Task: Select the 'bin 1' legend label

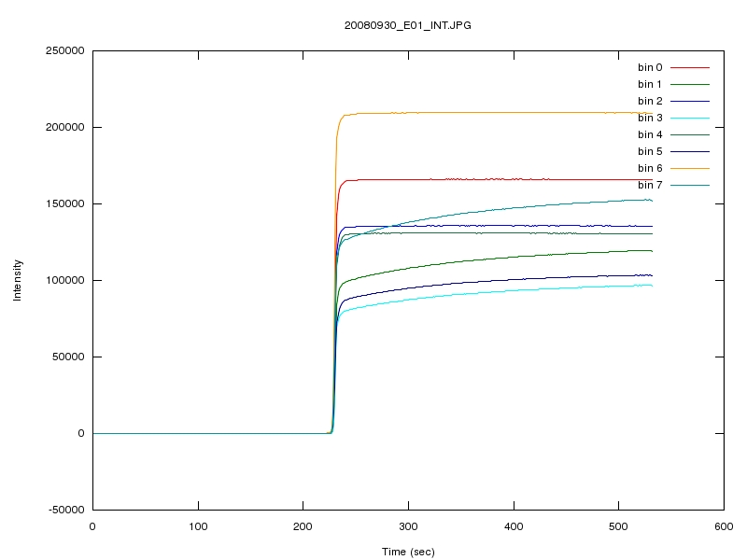Action: (x=650, y=84)
